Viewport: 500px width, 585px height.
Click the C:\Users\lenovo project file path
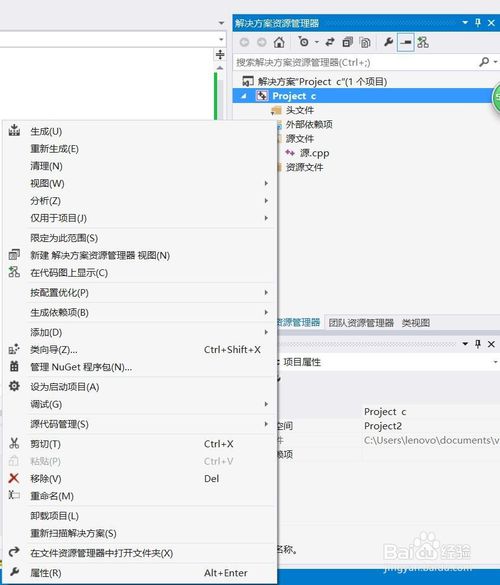pyautogui.click(x=431, y=440)
